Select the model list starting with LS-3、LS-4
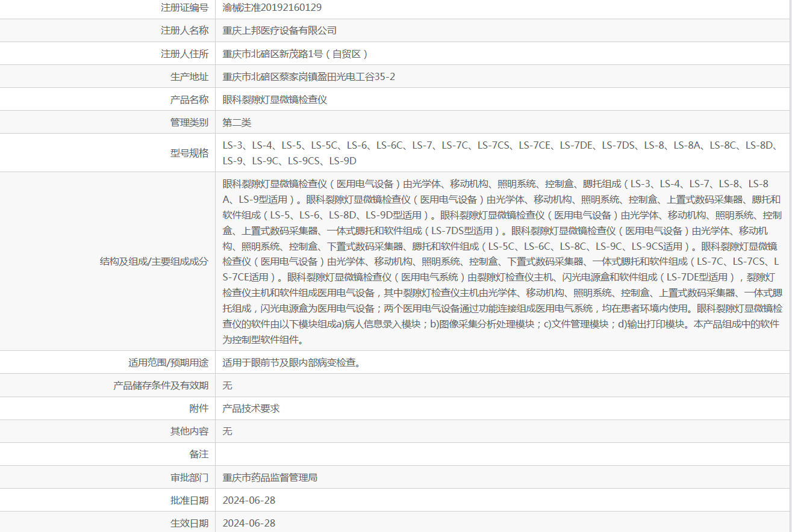The height and width of the screenshot is (532, 792). [x=502, y=153]
